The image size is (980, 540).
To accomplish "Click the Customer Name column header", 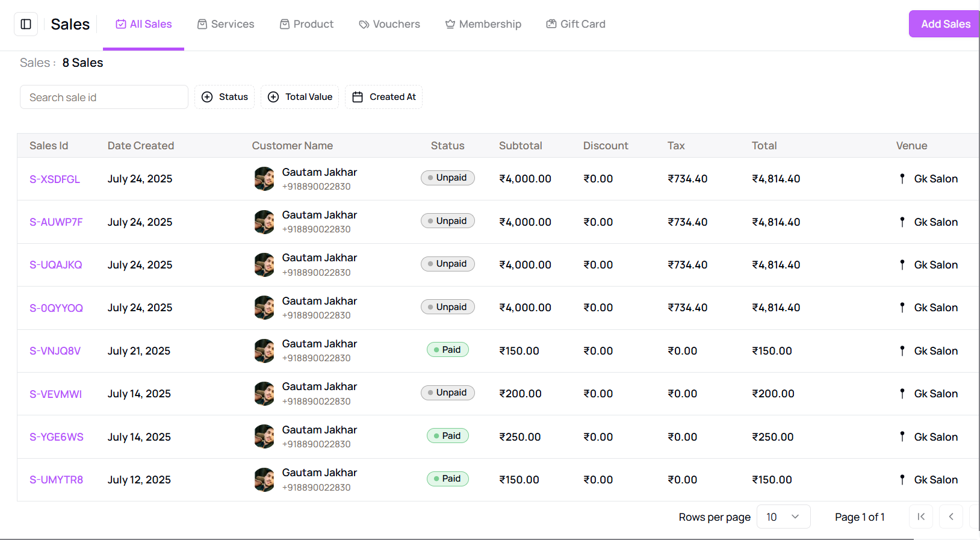I will click(x=293, y=146).
